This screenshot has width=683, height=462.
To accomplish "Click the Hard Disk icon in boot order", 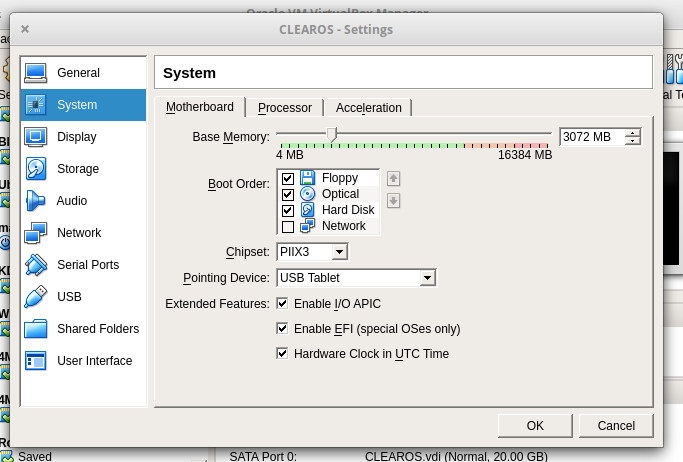I will (x=308, y=210).
